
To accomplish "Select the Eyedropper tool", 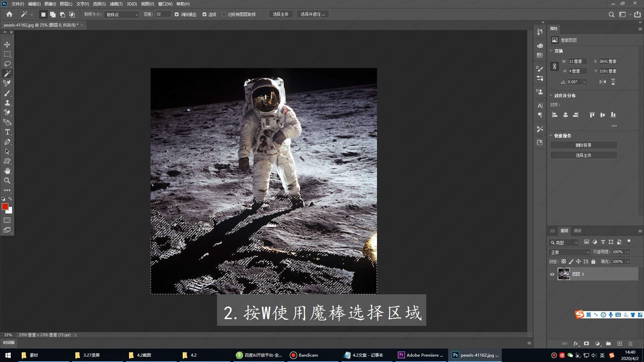I will point(7,83).
